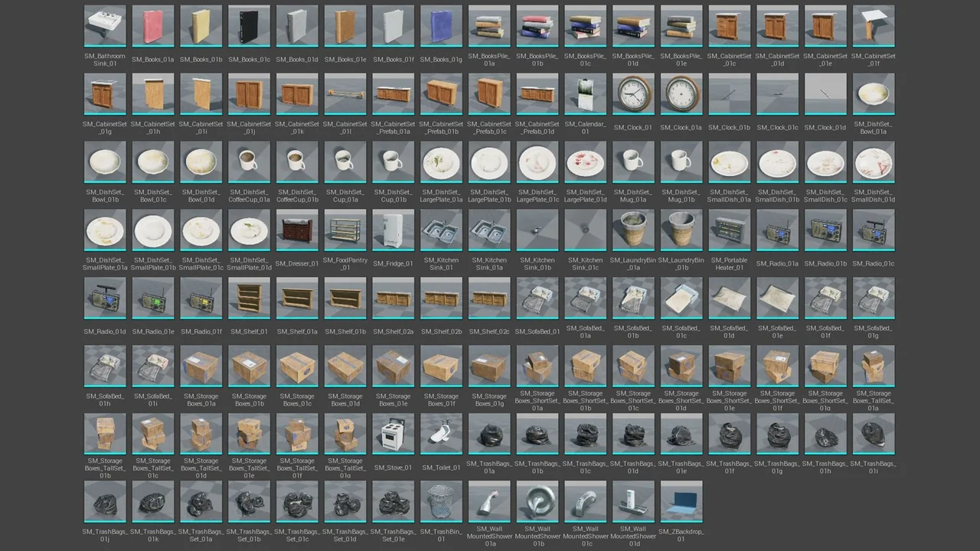Click the SM_StorageBoxes_01a cardboard box
This screenshot has height=551, width=980.
click(201, 367)
